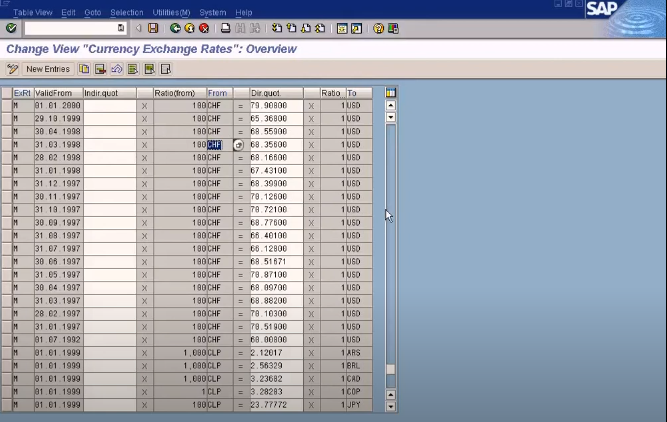
Task: Click the Delete entry icon
Action: click(x=100, y=69)
